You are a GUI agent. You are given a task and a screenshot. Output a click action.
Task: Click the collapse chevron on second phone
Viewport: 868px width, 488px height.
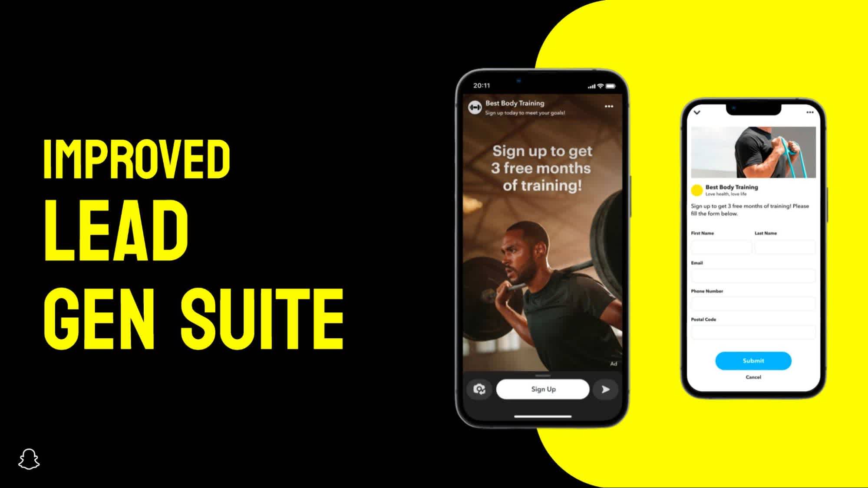click(696, 113)
